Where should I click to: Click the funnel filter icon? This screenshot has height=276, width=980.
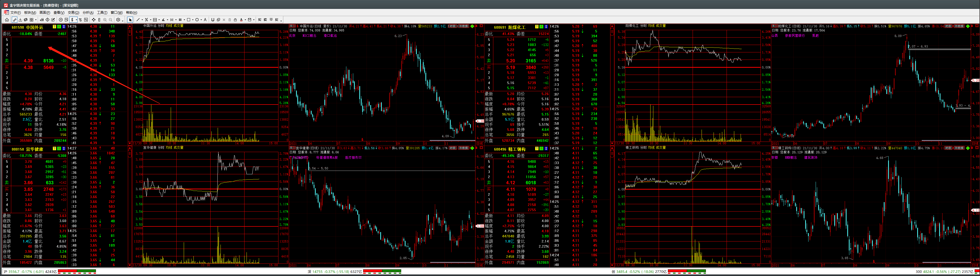tap(80, 20)
